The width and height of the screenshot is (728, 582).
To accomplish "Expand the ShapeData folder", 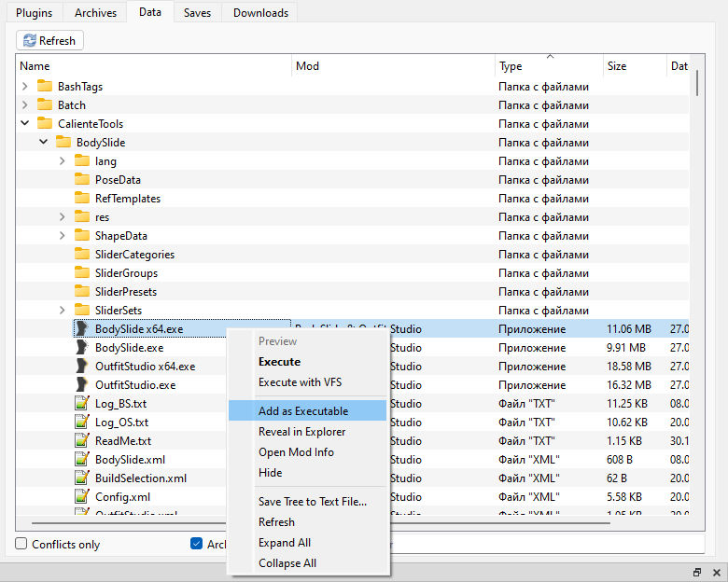I will [x=63, y=235].
